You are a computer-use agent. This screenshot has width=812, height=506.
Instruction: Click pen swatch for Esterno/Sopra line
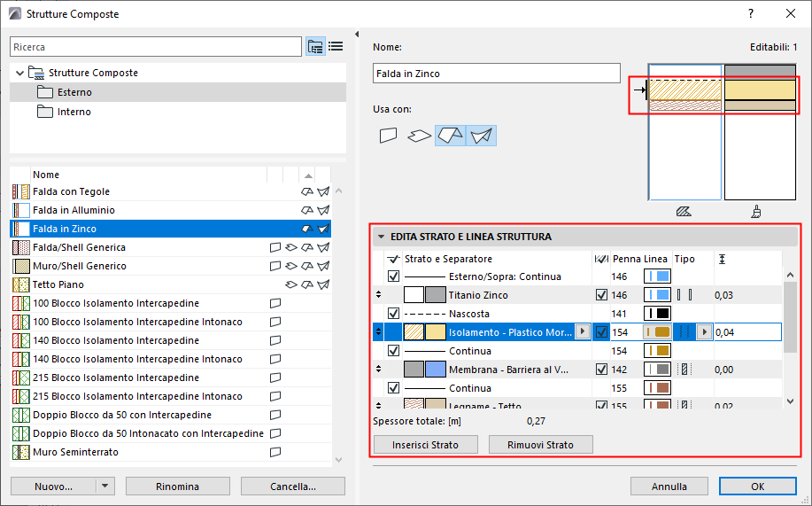tap(657, 276)
